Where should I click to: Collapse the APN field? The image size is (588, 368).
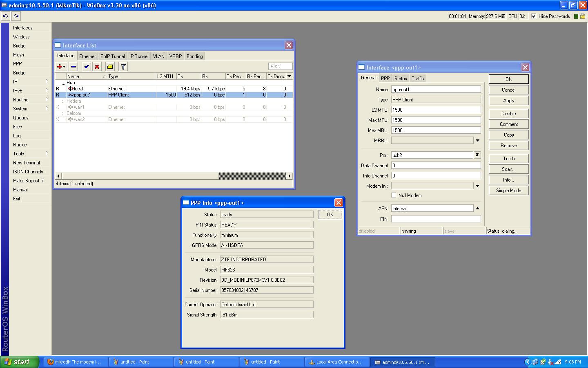(477, 209)
